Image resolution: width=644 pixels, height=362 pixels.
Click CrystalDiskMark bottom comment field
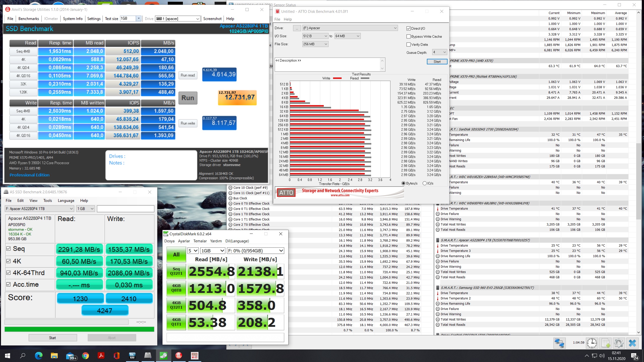(225, 337)
